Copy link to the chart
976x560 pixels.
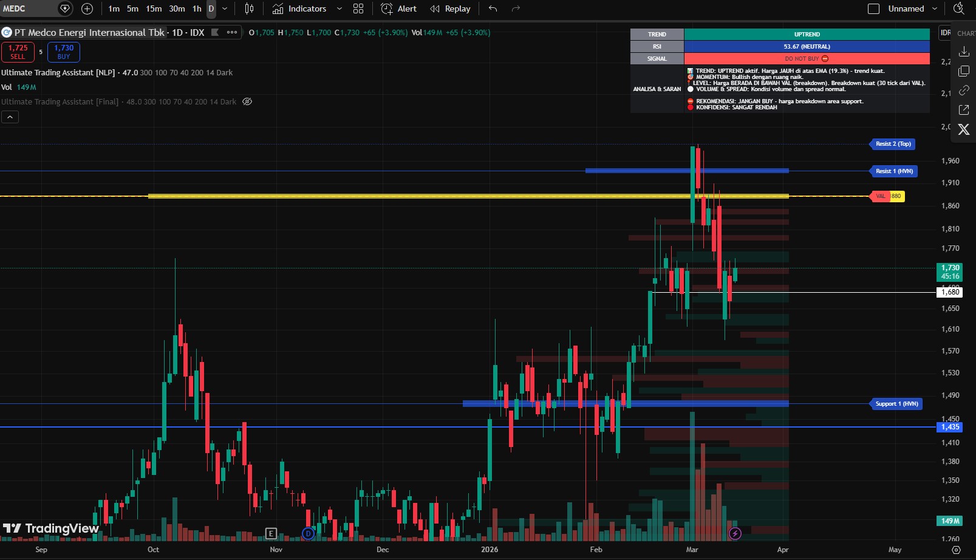tap(964, 90)
